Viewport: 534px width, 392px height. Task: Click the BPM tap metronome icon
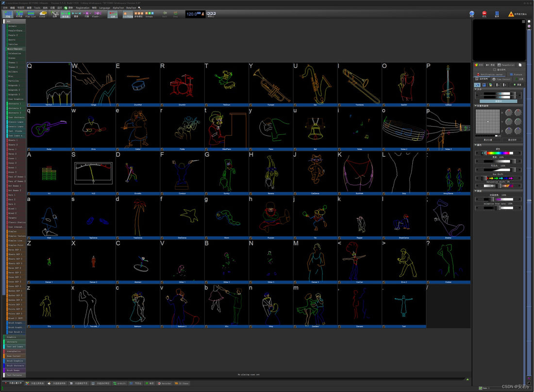pos(203,14)
